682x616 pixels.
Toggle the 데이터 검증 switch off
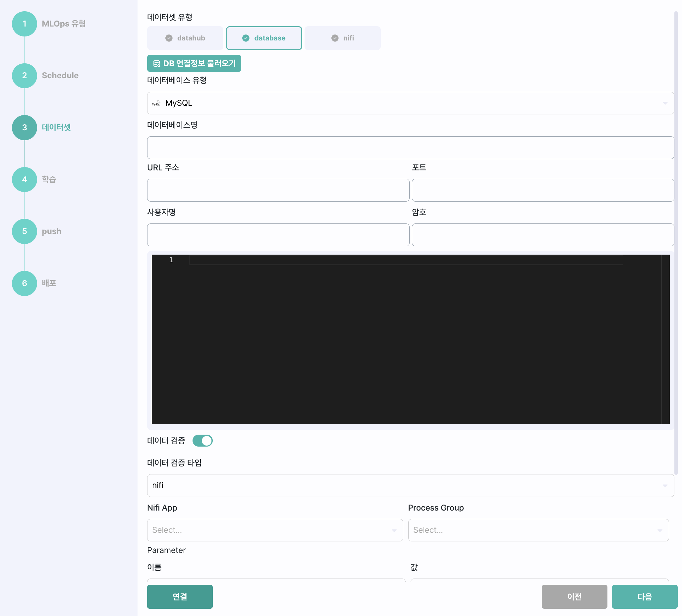202,441
